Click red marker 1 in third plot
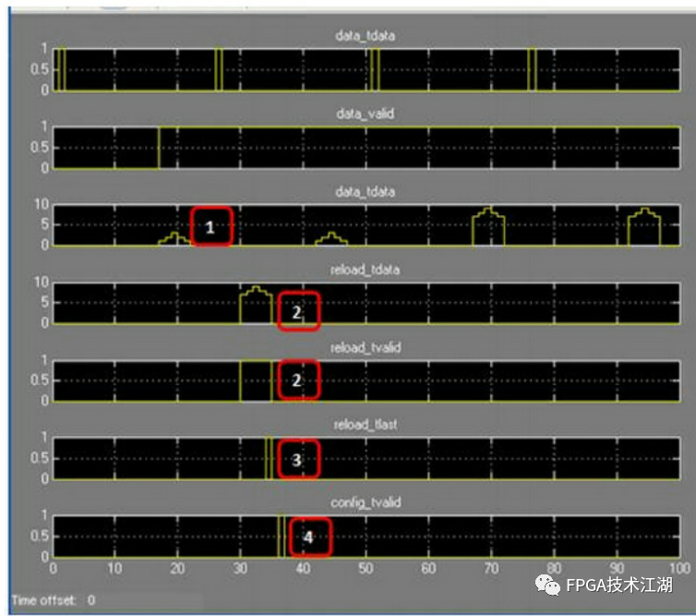Viewport: 696px width, 616px height. click(x=210, y=226)
